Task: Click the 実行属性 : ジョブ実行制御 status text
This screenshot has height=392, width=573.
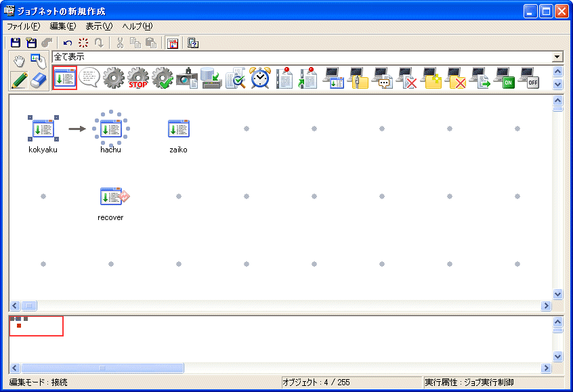Action: (469, 383)
